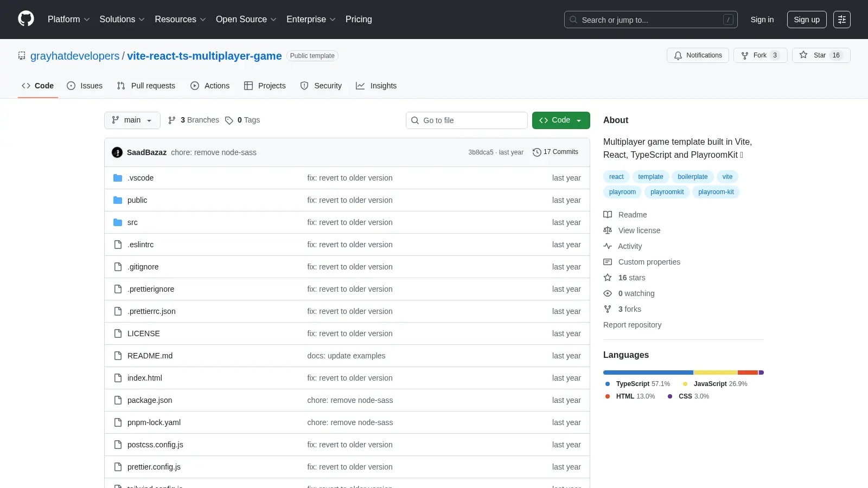This screenshot has width=868, height=488.
Task: Click the Sign in link
Action: (762, 20)
